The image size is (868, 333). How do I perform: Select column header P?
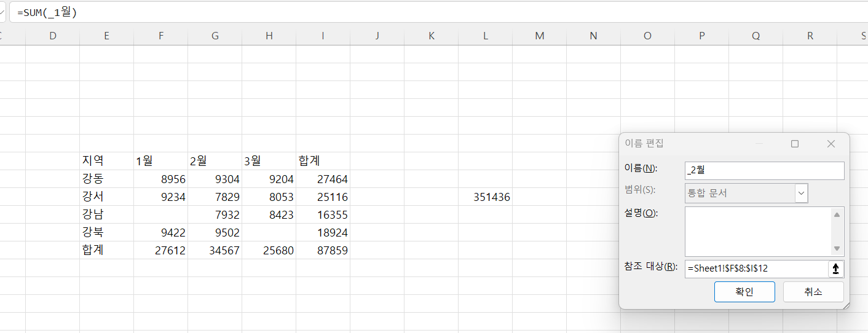[702, 36]
